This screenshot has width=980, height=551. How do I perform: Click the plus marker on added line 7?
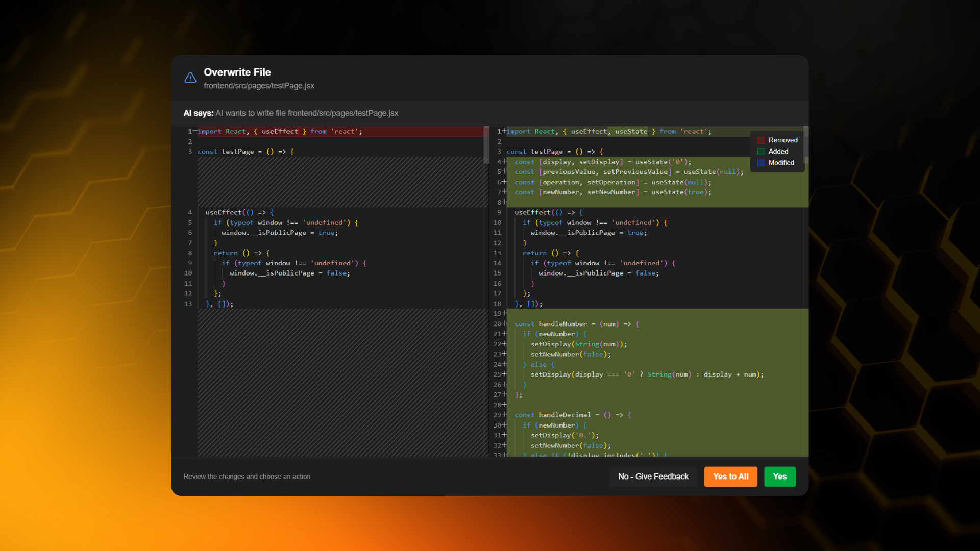504,192
